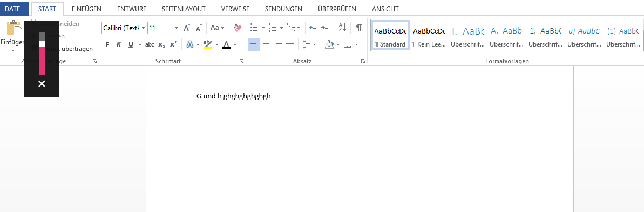The image size is (644, 212).
Task: Click the clear formatting eraser icon
Action: point(238,28)
